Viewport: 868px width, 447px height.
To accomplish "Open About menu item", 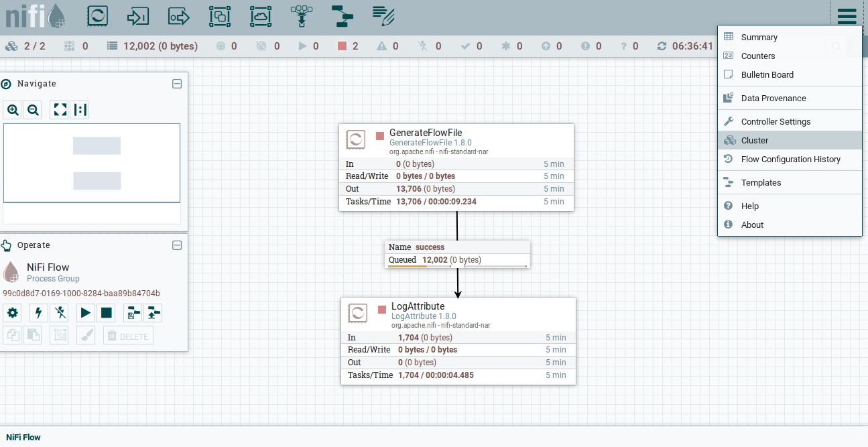I will (790, 225).
